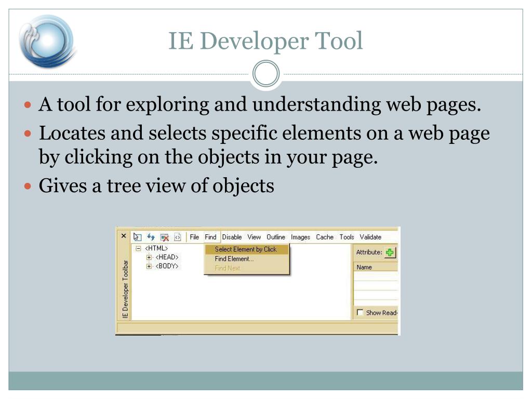Open the Validate menu
This screenshot has height=399, width=532.
tap(370, 237)
